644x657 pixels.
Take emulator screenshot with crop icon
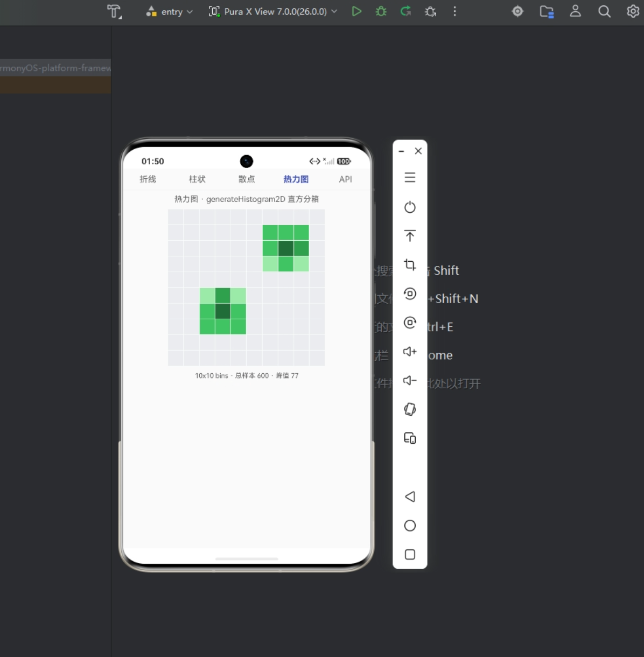tap(410, 264)
